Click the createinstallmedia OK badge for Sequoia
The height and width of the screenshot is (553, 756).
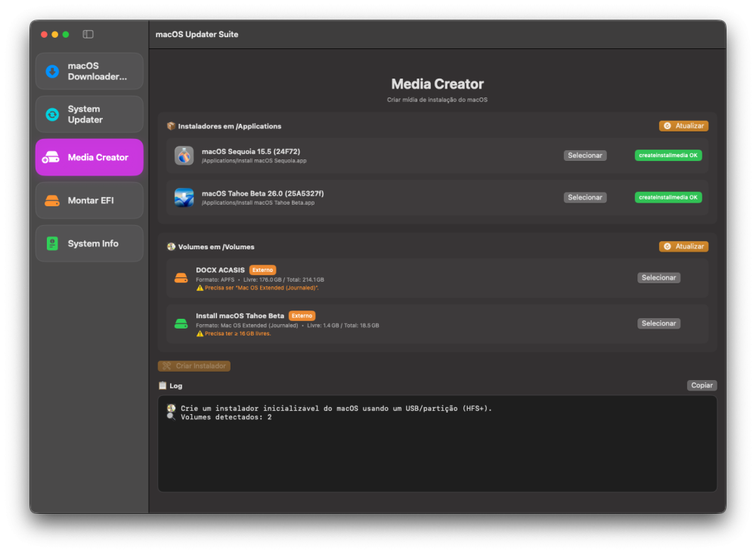[x=668, y=156]
